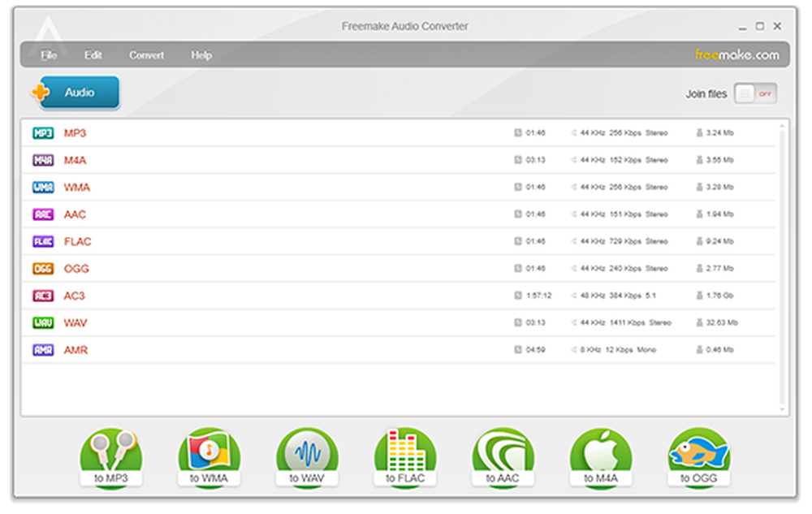Click the AMR format badge icon
The image size is (812, 514).
43,350
